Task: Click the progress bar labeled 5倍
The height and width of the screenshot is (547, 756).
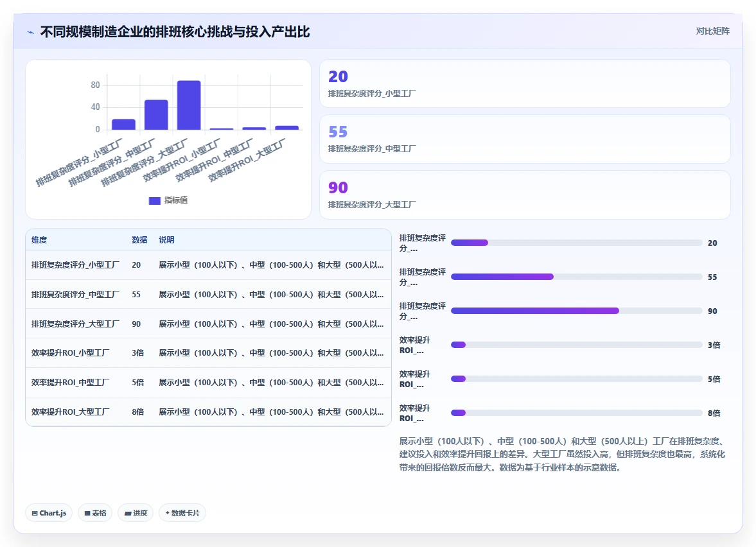Action: pos(576,379)
